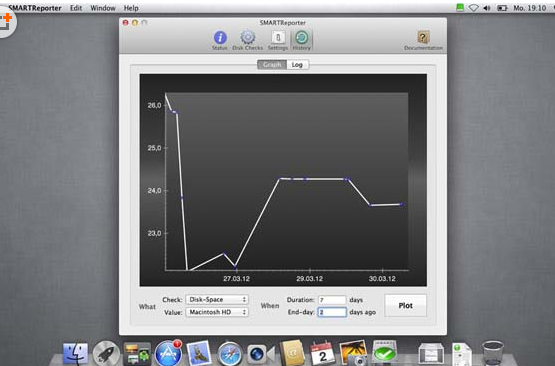Click the End-day input field
Image resolution: width=555 pixels, height=366 pixels.
pos(332,312)
